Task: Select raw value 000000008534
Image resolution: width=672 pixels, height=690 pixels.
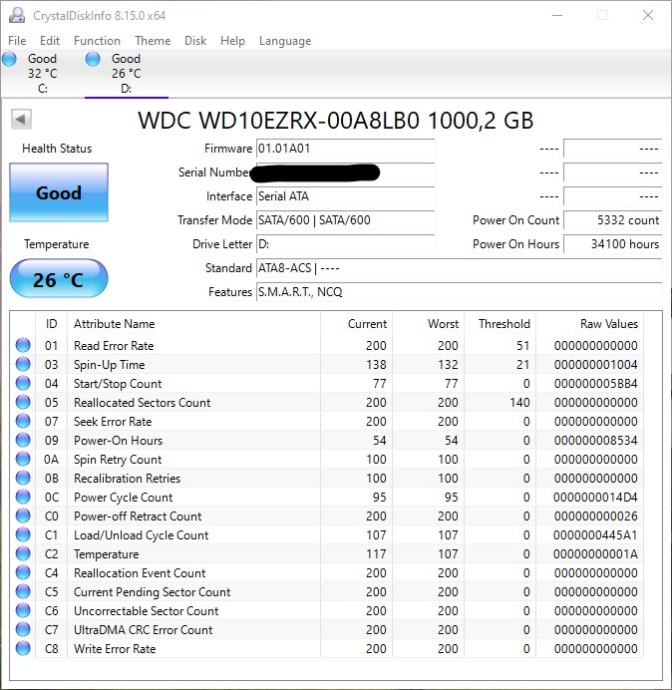Action: (595, 440)
